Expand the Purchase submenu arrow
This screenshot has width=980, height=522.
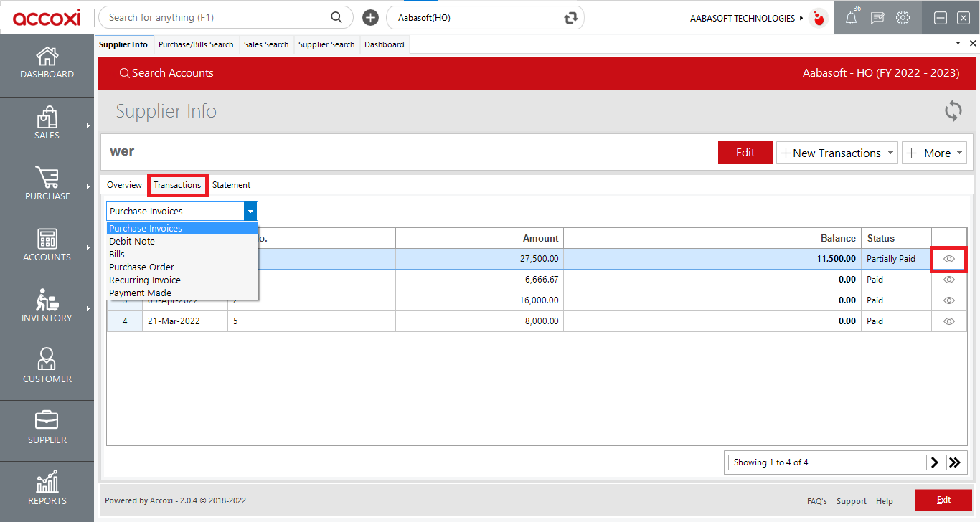(88, 186)
